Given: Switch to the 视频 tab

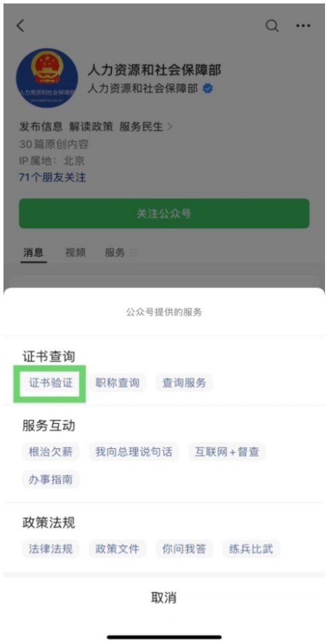Looking at the screenshot, I should pyautogui.click(x=75, y=253).
